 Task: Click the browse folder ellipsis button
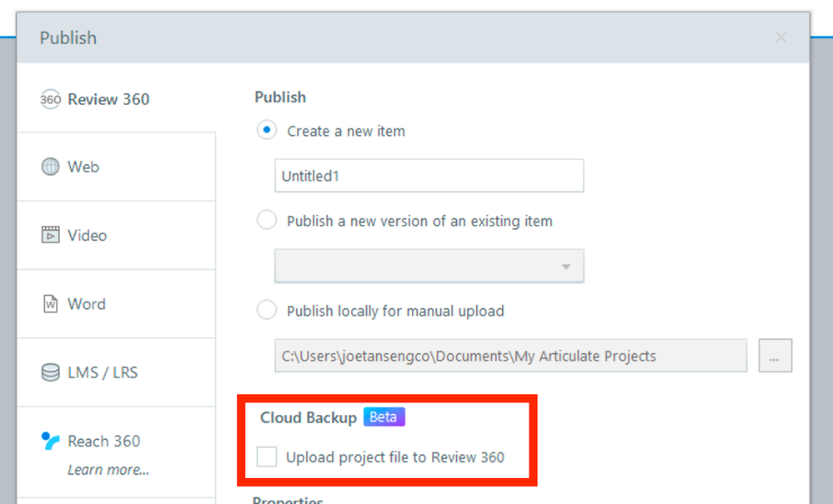pos(775,356)
